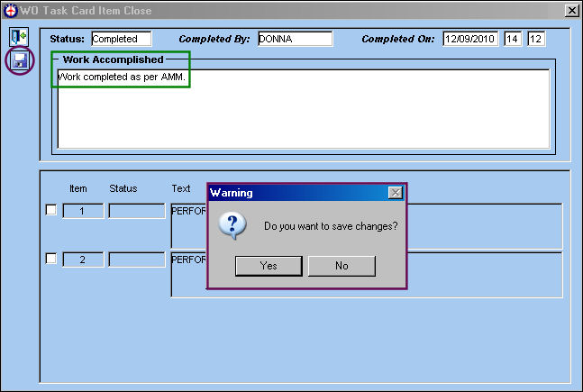Screen dimensions: 583x392
Task: Decline saving with the No button
Action: (x=342, y=266)
